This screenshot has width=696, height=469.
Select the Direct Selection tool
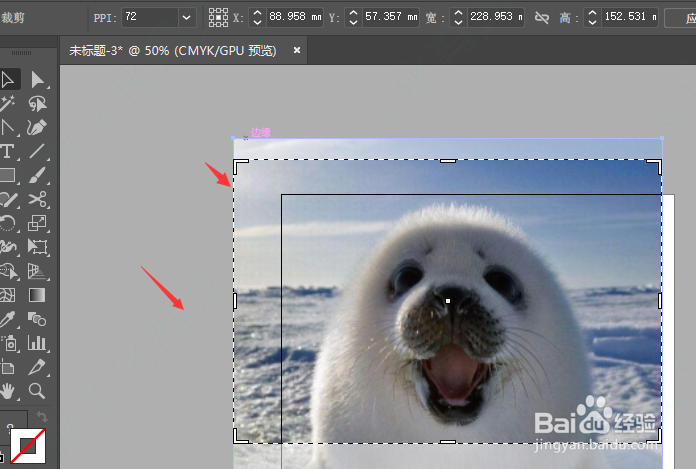(38, 80)
